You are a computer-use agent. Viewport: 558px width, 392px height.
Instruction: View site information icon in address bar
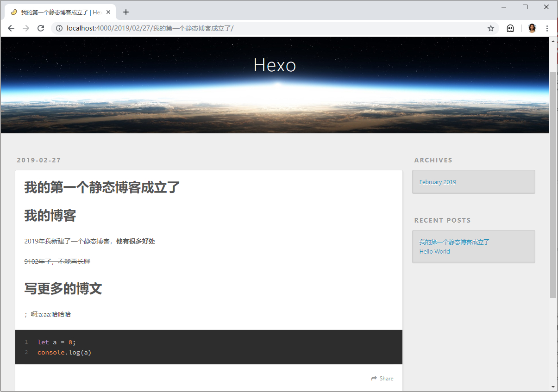point(59,28)
